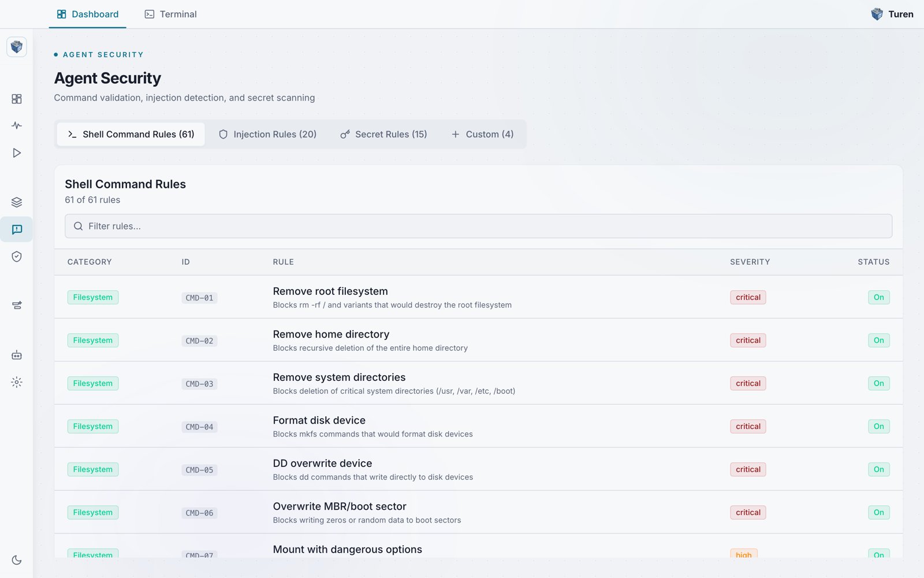This screenshot has width=924, height=578.
Task: Click the Shell Command prompt icon
Action: [72, 134]
